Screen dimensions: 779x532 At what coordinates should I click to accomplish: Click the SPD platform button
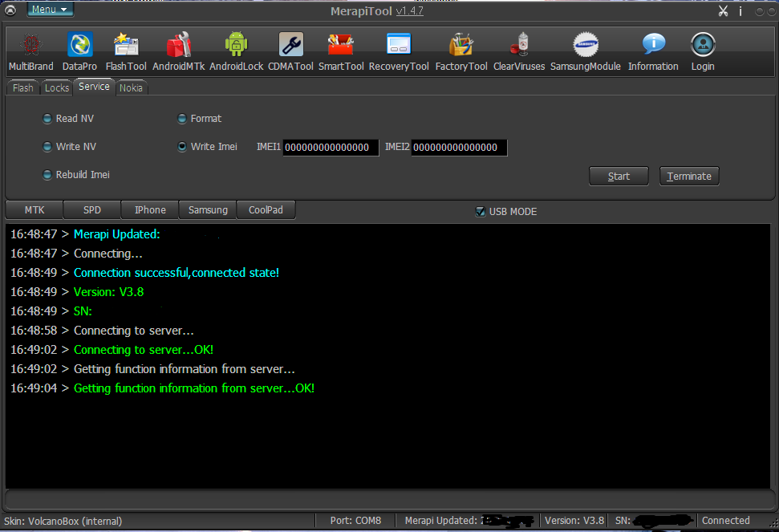coord(92,210)
